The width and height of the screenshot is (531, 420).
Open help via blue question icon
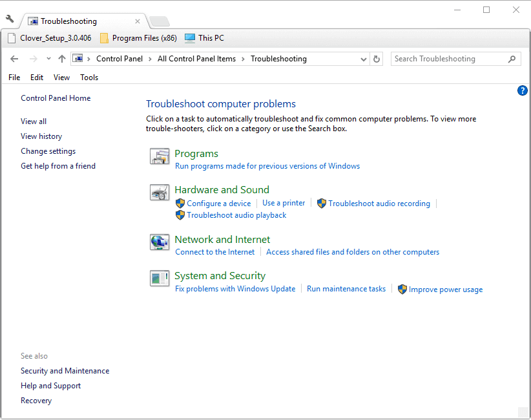[522, 90]
